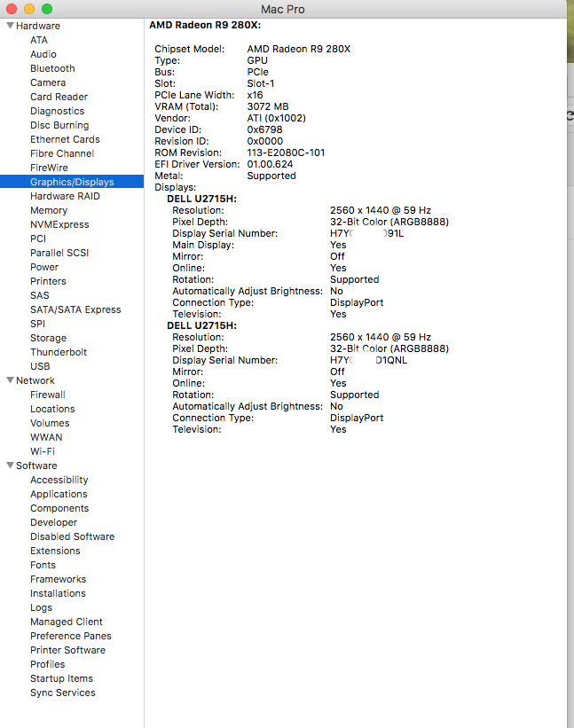Open the Volumes entry
This screenshot has height=728, width=574.
tap(50, 423)
